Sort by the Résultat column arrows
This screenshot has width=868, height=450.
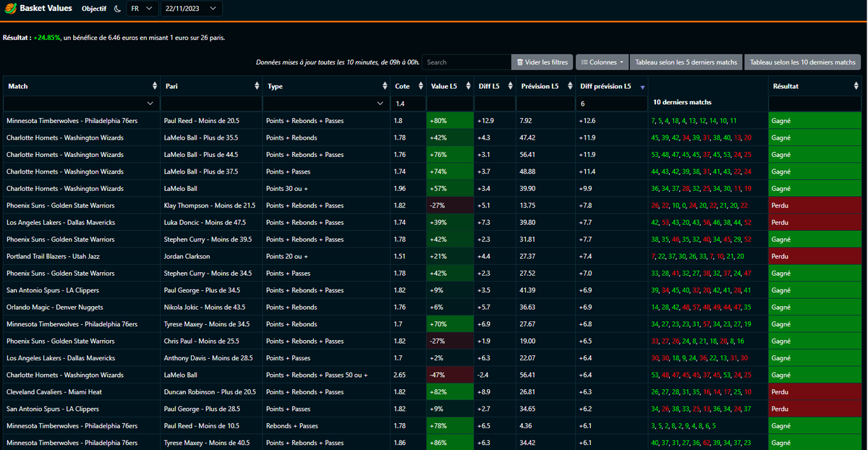tap(856, 86)
